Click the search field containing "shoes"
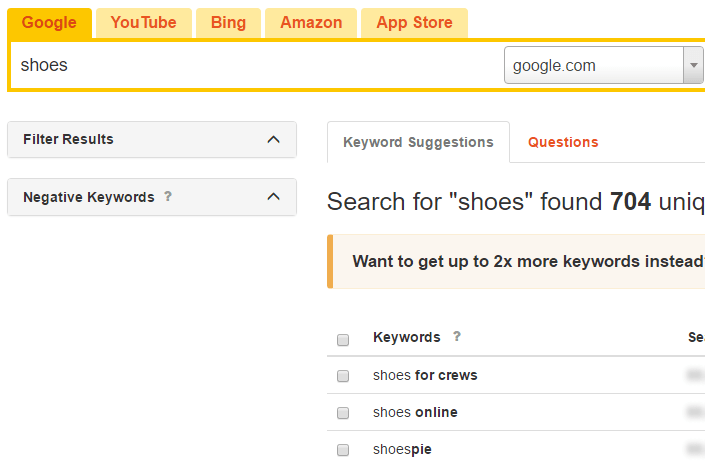 [x=256, y=65]
